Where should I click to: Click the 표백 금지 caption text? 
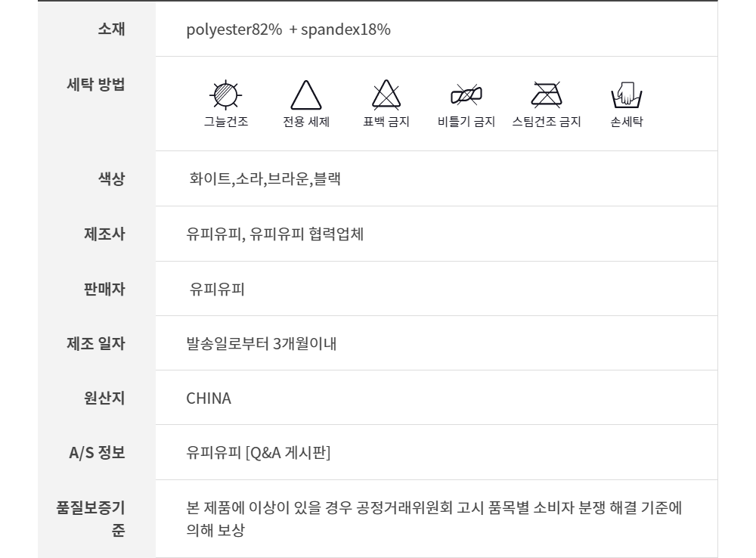pos(386,122)
